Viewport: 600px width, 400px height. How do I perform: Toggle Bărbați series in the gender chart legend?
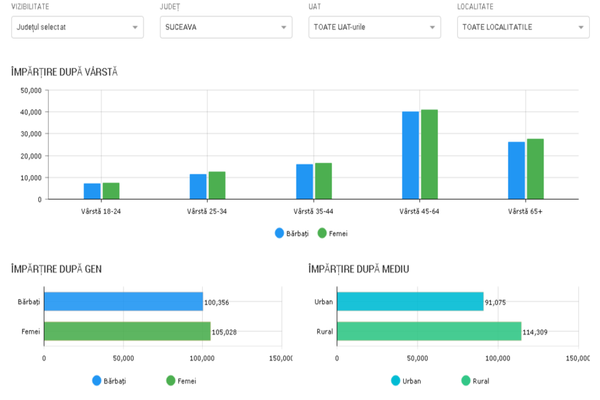point(98,380)
